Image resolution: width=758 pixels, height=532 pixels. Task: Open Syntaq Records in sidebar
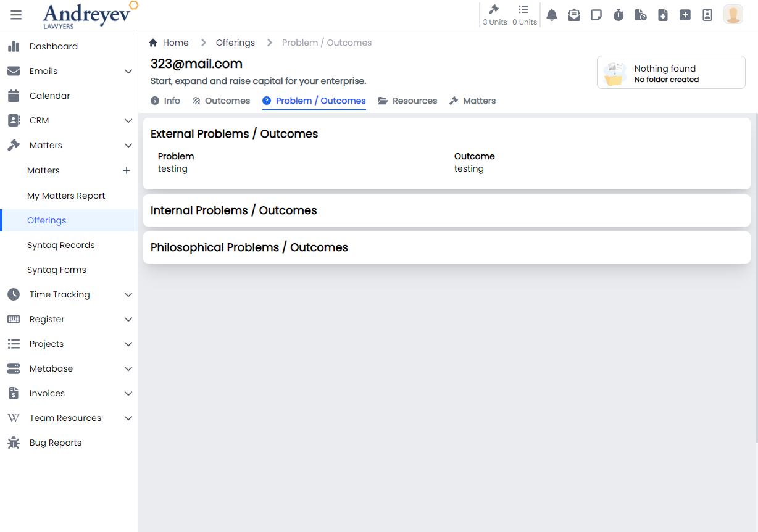click(x=61, y=245)
